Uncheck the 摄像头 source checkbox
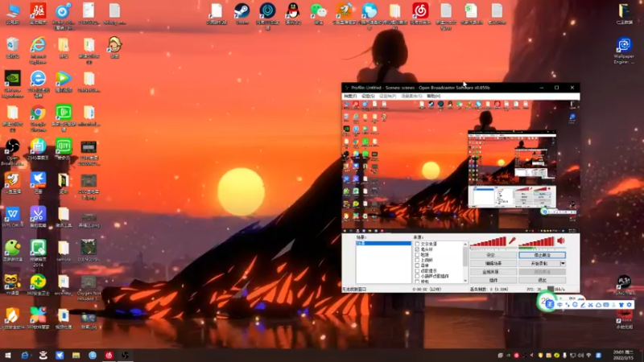The image size is (644, 362). (417, 249)
